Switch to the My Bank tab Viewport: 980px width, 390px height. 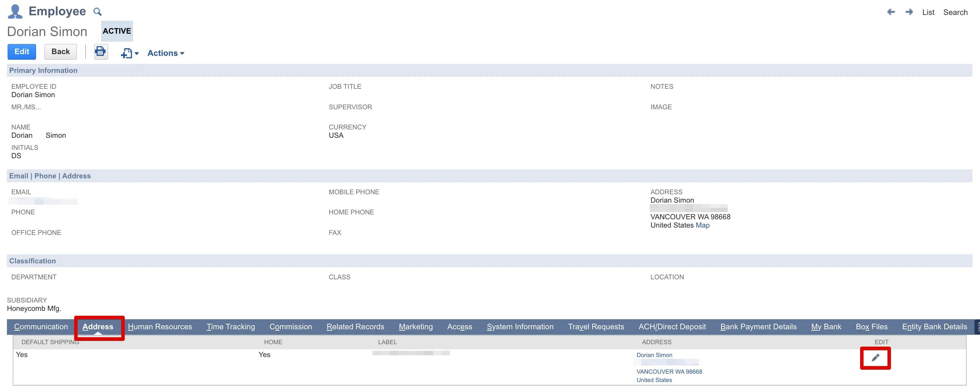click(826, 327)
